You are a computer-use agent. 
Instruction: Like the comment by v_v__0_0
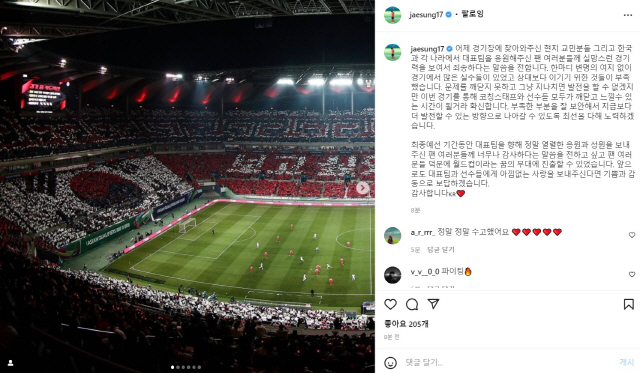[x=632, y=274]
